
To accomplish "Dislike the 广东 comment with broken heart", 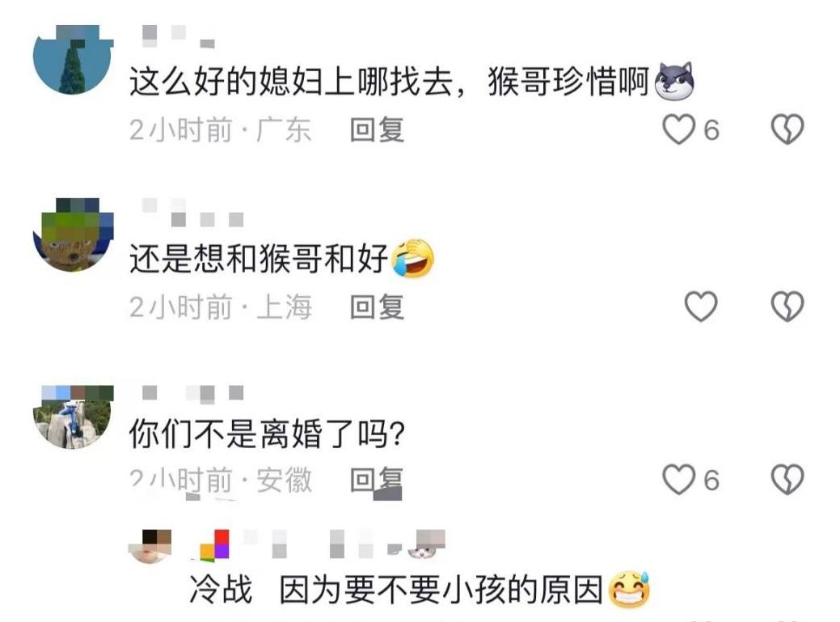I will [787, 129].
